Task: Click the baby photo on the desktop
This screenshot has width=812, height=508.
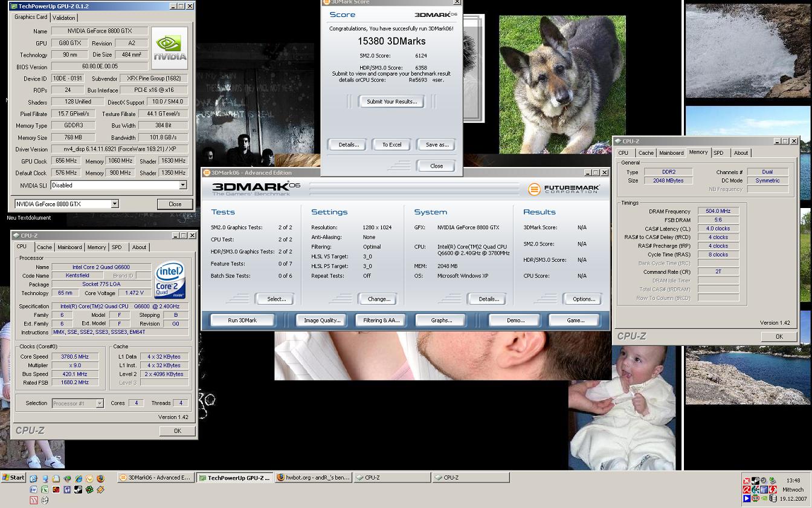Action: point(622,406)
